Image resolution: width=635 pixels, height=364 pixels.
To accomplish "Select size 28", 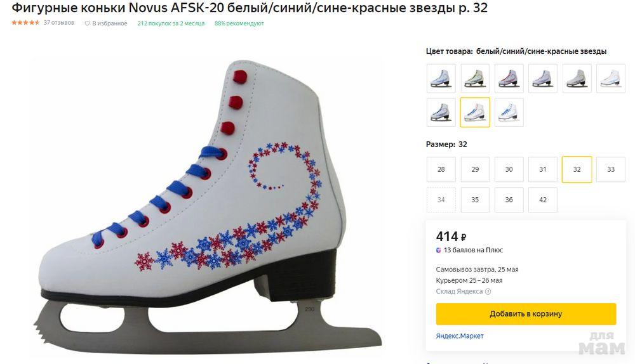I will 441,170.
